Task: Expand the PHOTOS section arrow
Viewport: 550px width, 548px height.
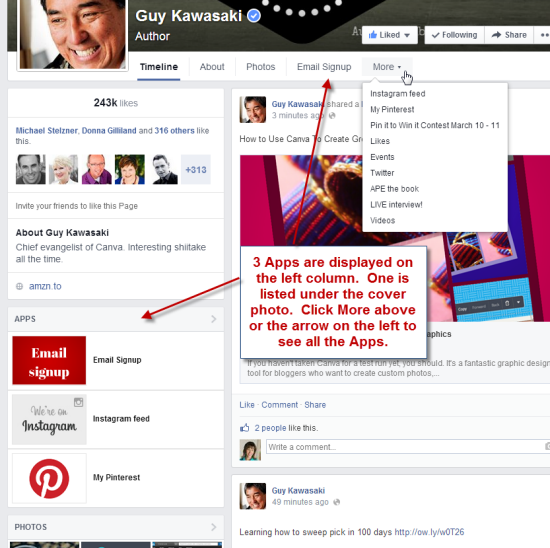Action: click(214, 527)
